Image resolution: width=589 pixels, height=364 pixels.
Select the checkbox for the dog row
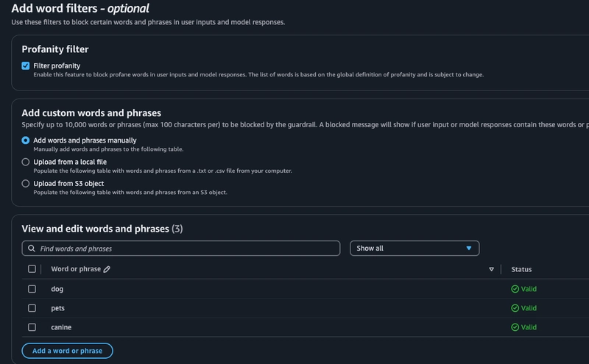pos(32,289)
